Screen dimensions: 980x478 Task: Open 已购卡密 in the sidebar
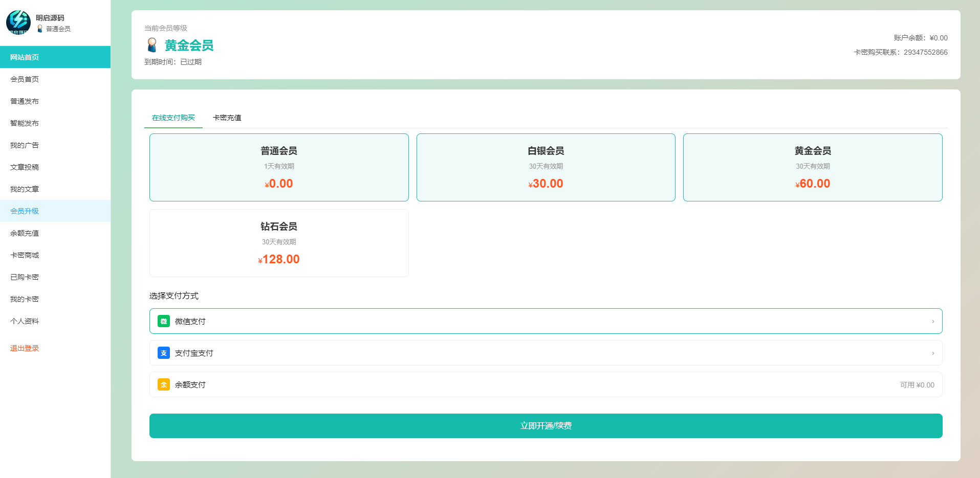[x=55, y=277]
